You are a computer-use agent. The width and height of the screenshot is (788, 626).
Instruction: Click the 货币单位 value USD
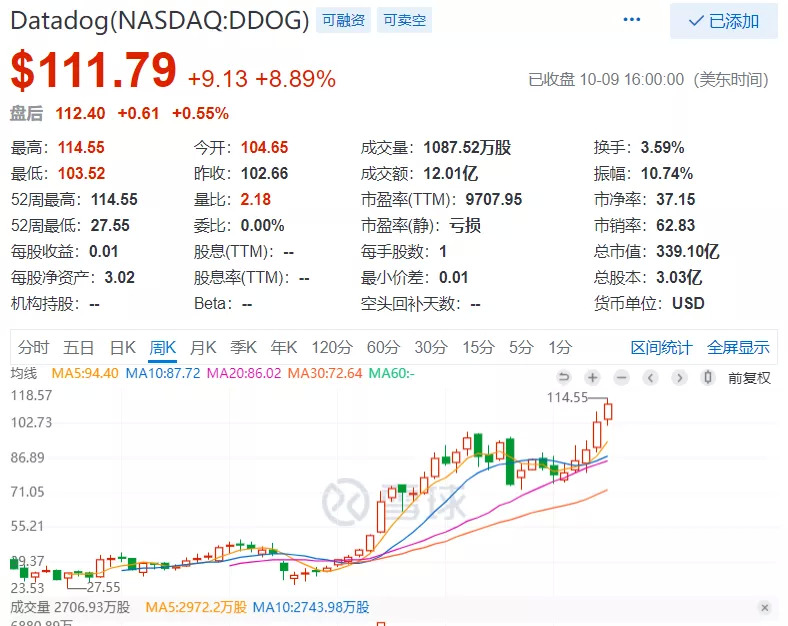point(688,303)
